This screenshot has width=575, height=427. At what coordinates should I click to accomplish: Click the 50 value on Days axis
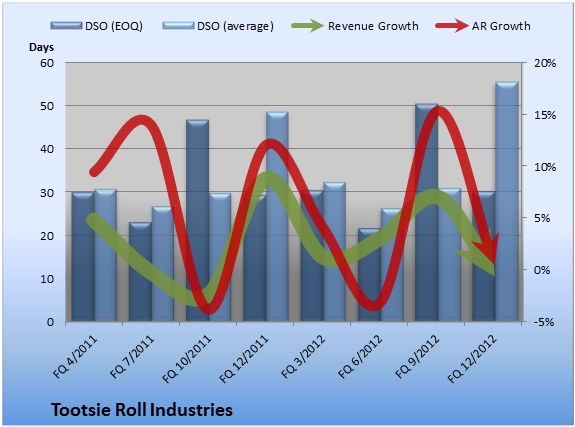point(47,106)
